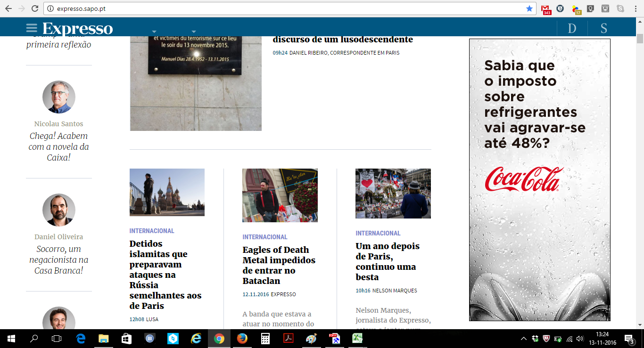Click the Coca-Cola advertisement banner
The width and height of the screenshot is (644, 348).
pyautogui.click(x=540, y=180)
